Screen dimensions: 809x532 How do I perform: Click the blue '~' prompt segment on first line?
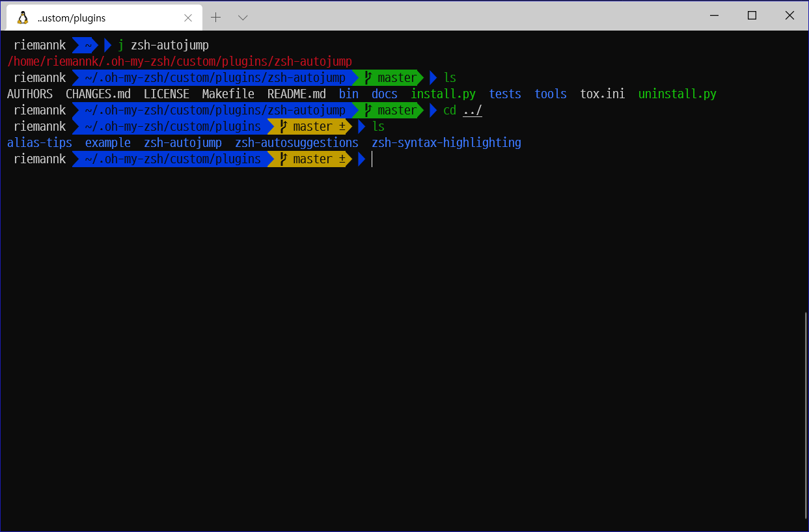[x=85, y=45]
